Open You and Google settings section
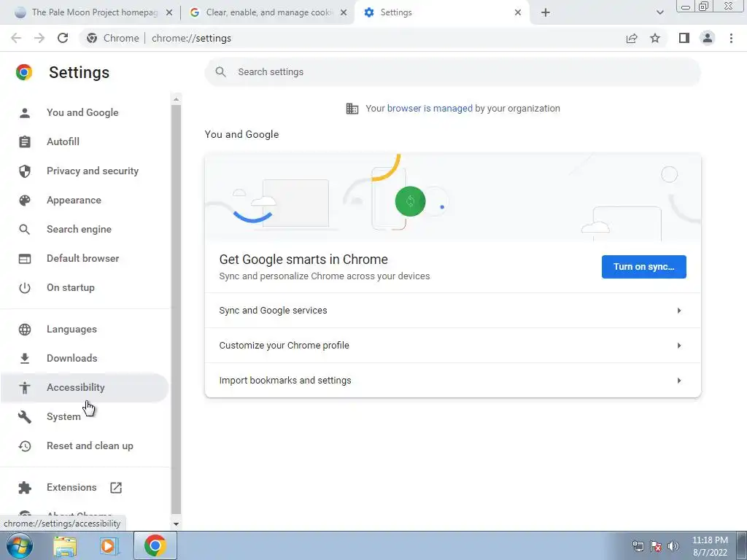Screen dimensions: 747x560 click(x=85, y=113)
